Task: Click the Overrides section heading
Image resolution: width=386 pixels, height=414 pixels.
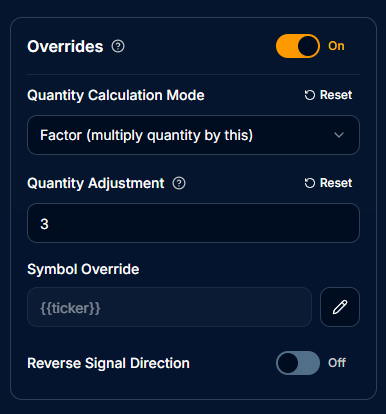Action: (x=65, y=46)
